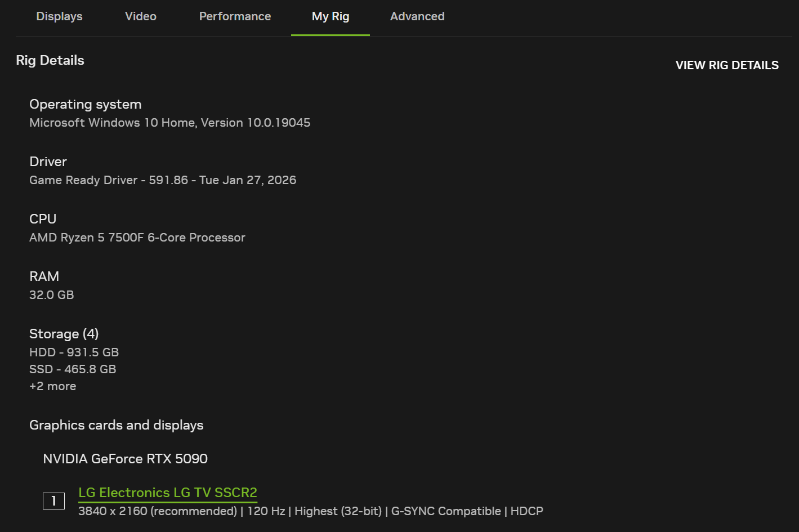Click Graphics cards and displays heading

click(x=117, y=425)
